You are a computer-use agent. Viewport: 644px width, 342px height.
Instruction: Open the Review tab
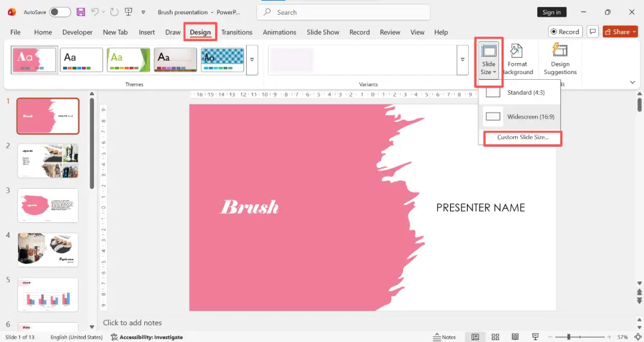click(x=390, y=32)
